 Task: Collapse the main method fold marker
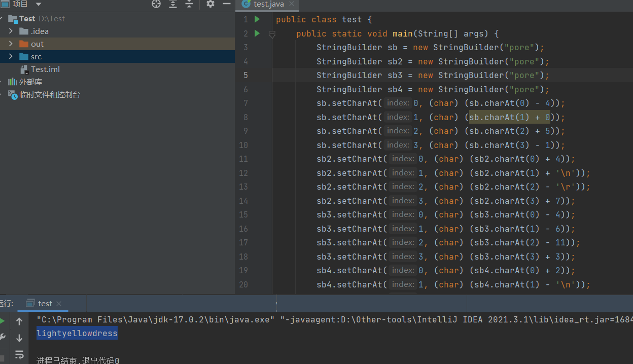[x=272, y=34]
